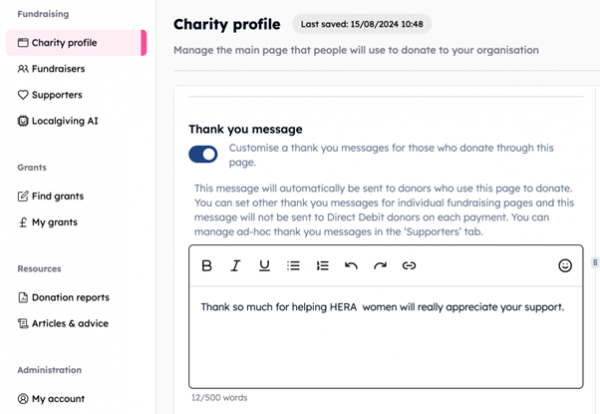The width and height of the screenshot is (600, 414).
Task: Open the Charity profile page
Action: click(x=64, y=43)
